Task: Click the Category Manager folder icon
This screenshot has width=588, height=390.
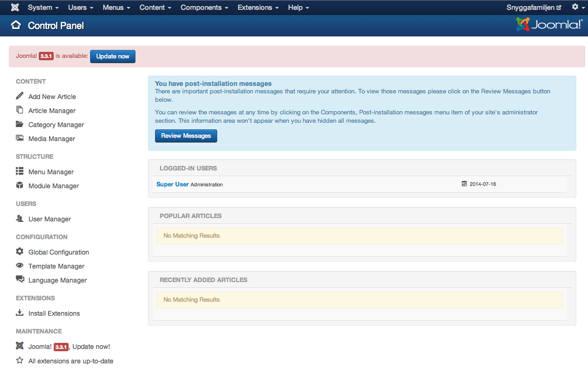Action: 20,124
